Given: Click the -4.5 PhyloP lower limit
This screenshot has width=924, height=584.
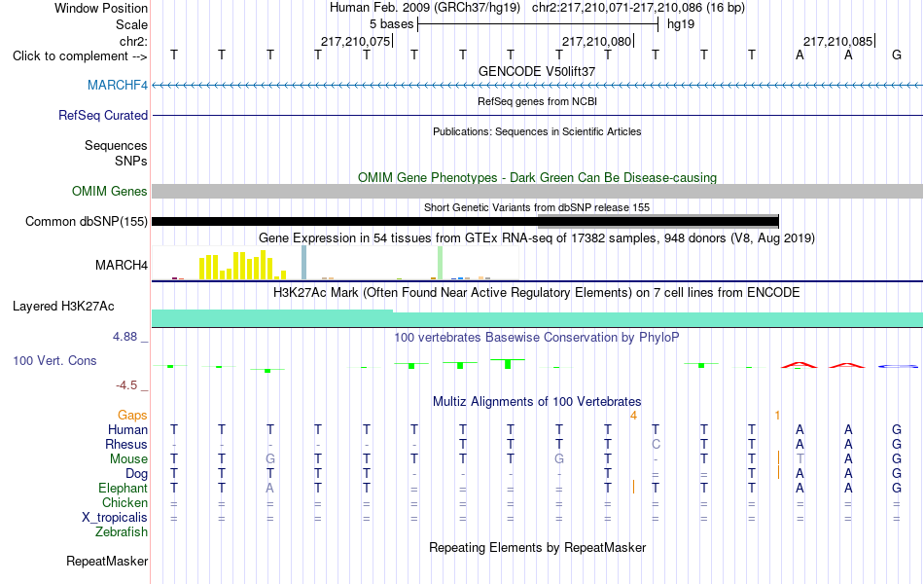Looking at the screenshot, I should point(126,385).
